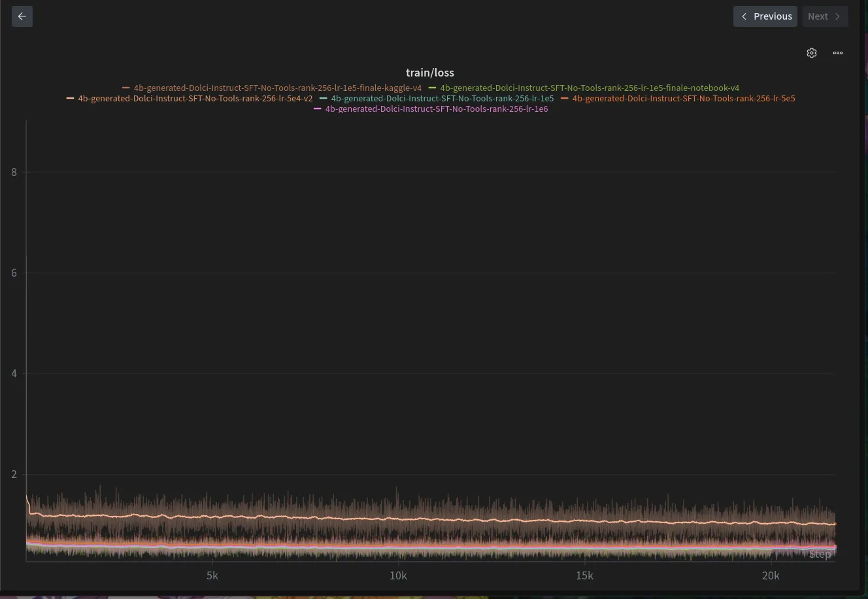Go to the Previous chart
The height and width of the screenshot is (599, 868).
(765, 16)
